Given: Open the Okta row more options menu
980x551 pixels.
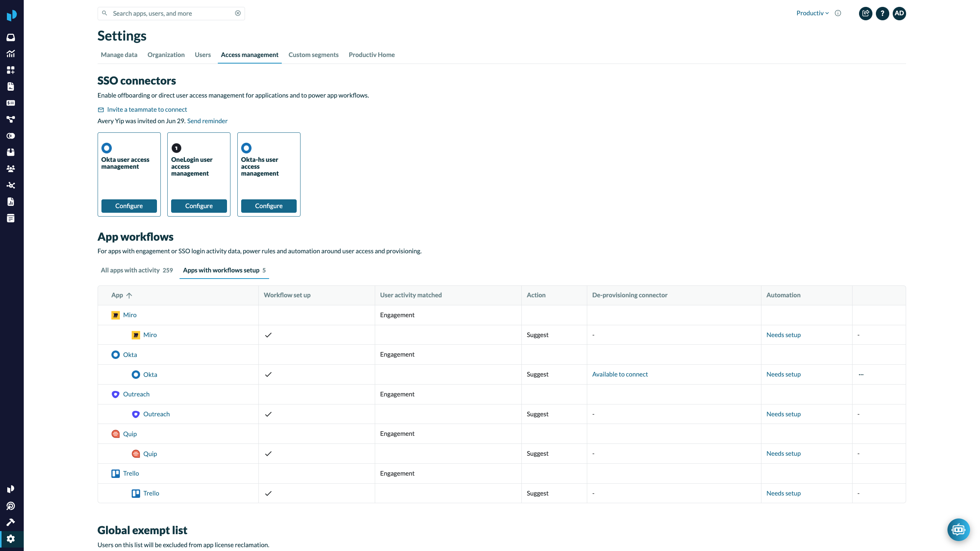Looking at the screenshot, I should point(861,375).
